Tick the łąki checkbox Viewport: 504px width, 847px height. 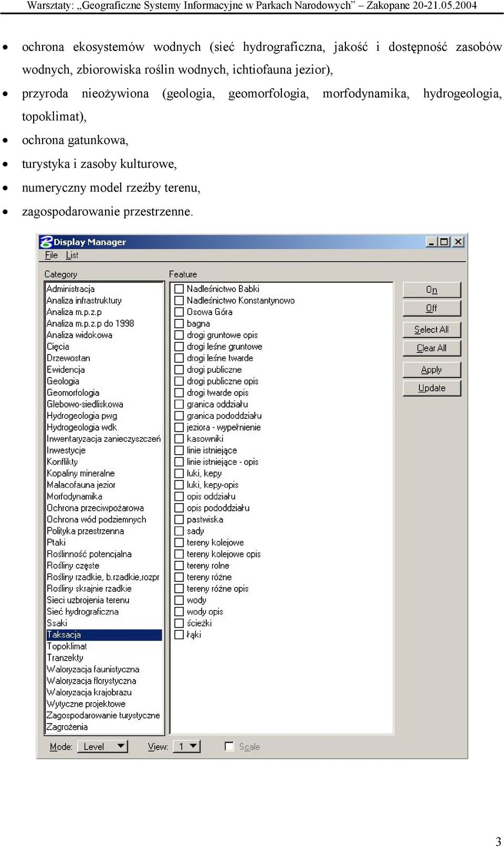click(x=179, y=635)
